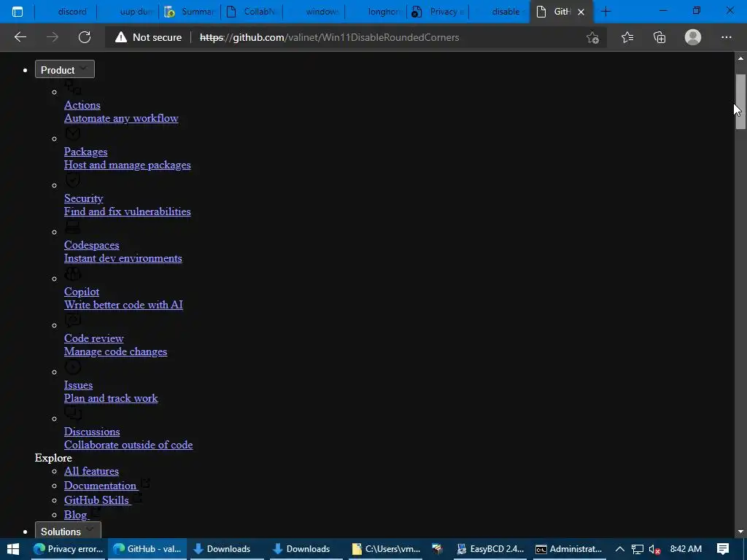The image size is (747, 560).
Task: Open the All features link
Action: click(91, 471)
